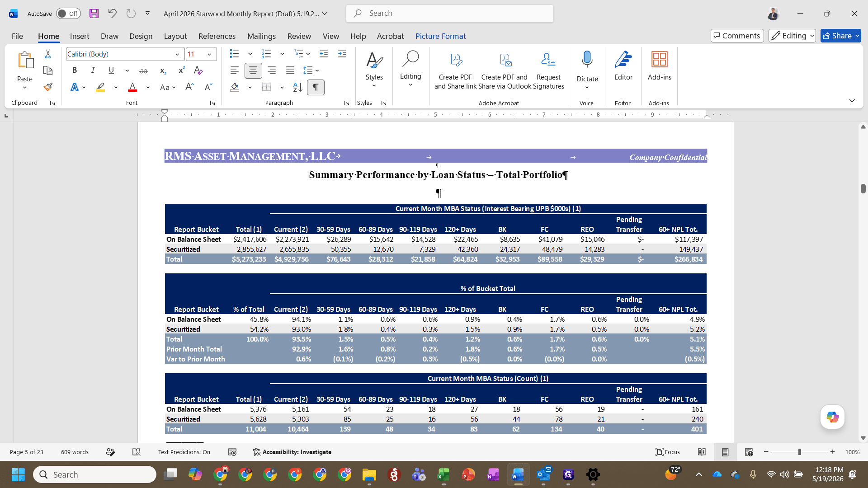The image size is (868, 488).
Task: Toggle Bold formatting
Action: [x=75, y=70]
